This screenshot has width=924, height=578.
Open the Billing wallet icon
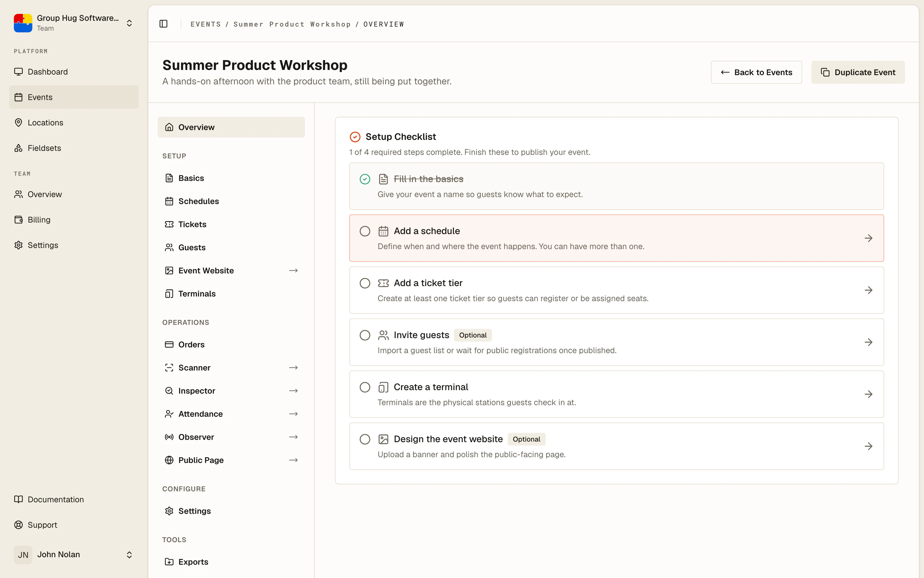tap(18, 219)
